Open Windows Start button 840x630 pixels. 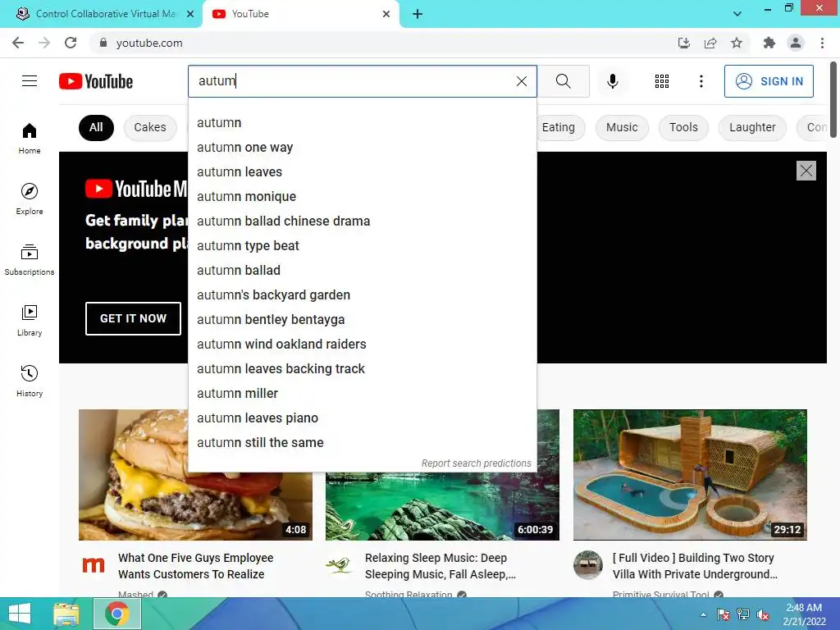(20, 614)
